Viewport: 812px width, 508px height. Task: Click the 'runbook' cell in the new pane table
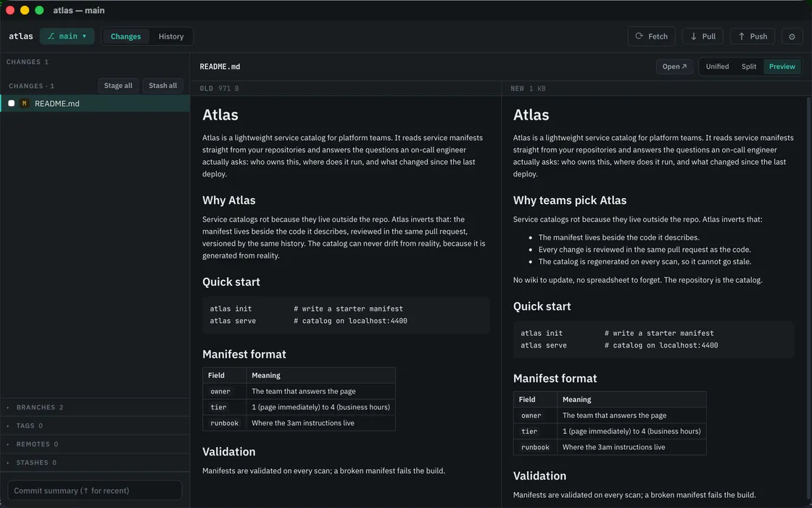[x=536, y=447]
